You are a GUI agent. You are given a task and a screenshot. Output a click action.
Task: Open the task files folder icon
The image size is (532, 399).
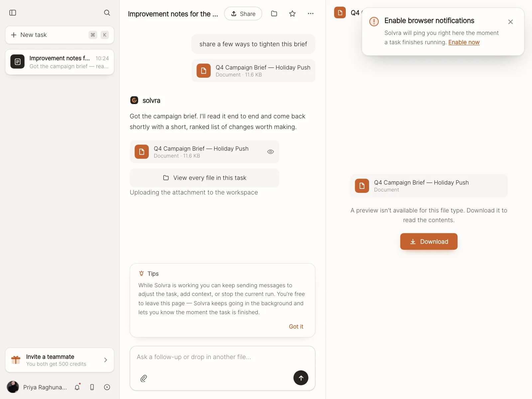click(x=274, y=14)
